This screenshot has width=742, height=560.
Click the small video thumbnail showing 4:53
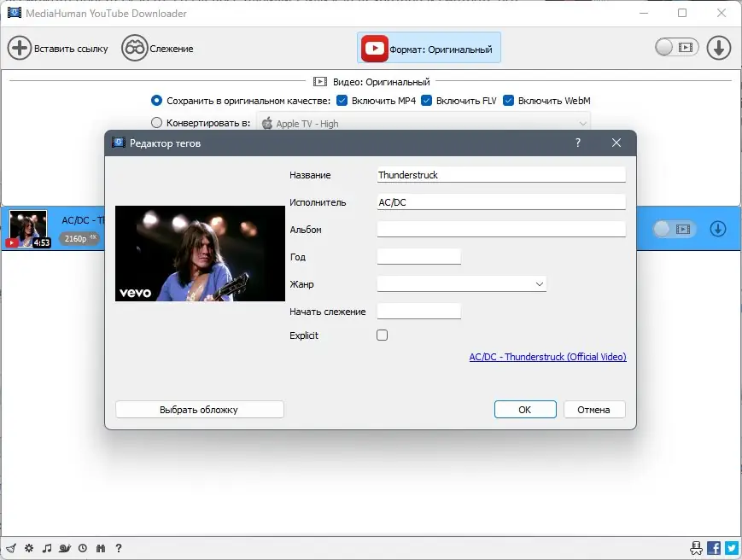[x=28, y=229]
